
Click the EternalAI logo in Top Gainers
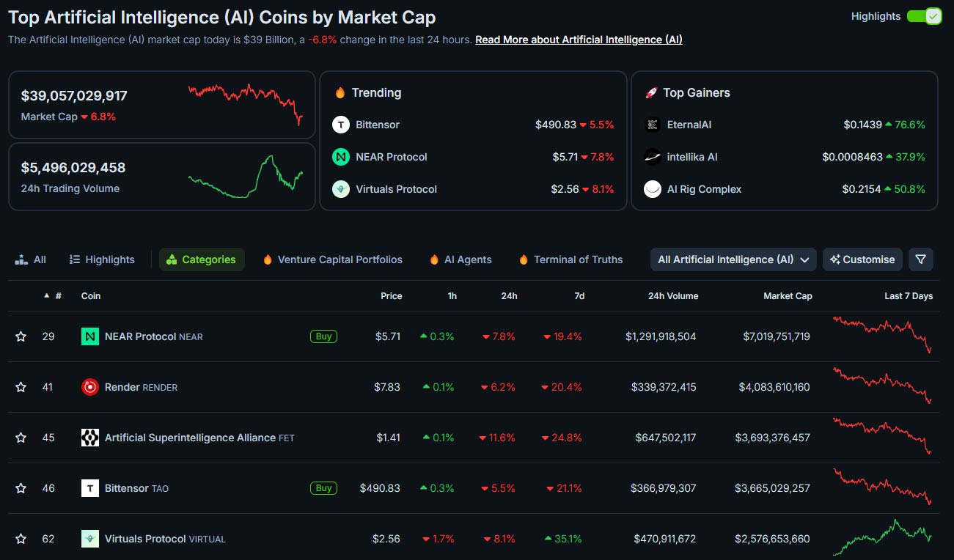[x=653, y=125]
